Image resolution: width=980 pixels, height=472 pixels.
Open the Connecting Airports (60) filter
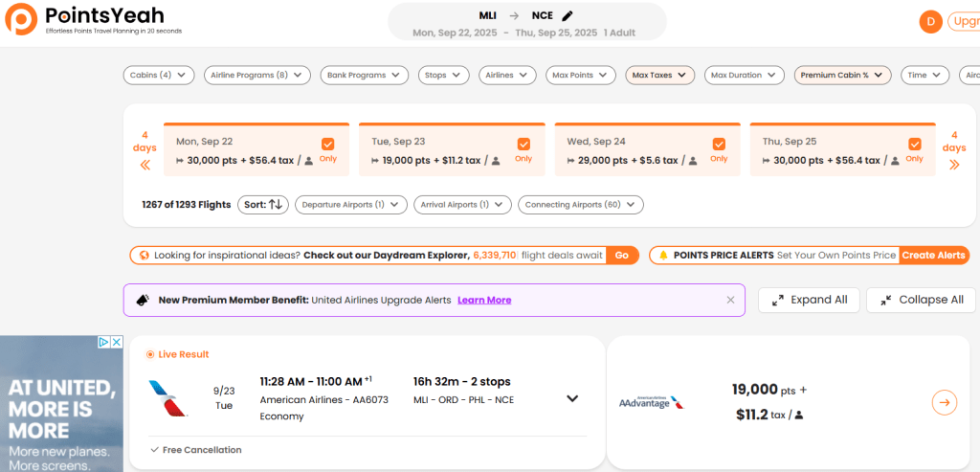click(x=581, y=204)
